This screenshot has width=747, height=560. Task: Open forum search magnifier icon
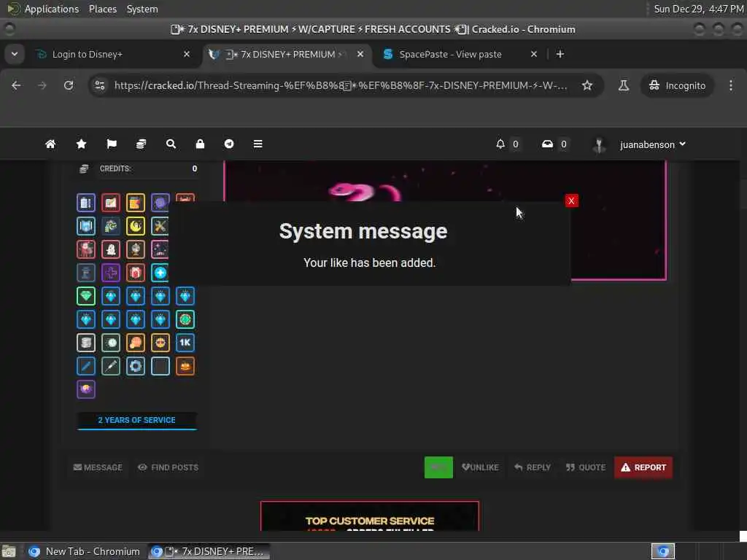171,144
